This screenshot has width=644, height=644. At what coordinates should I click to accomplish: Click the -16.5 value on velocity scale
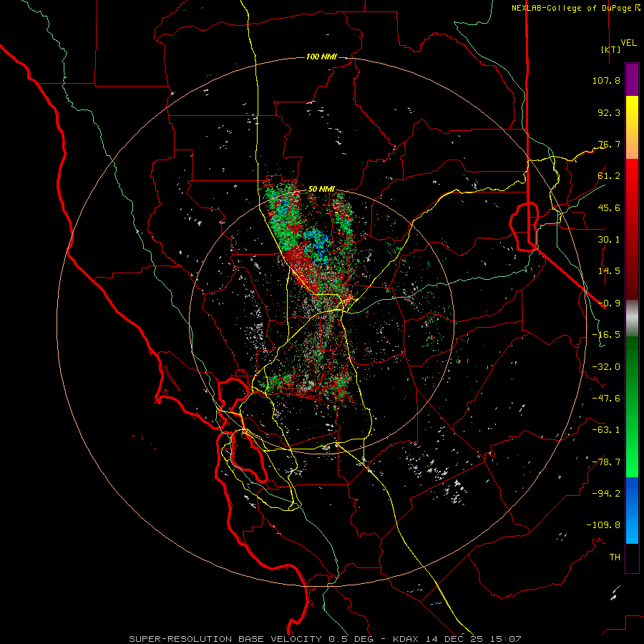(x=606, y=335)
